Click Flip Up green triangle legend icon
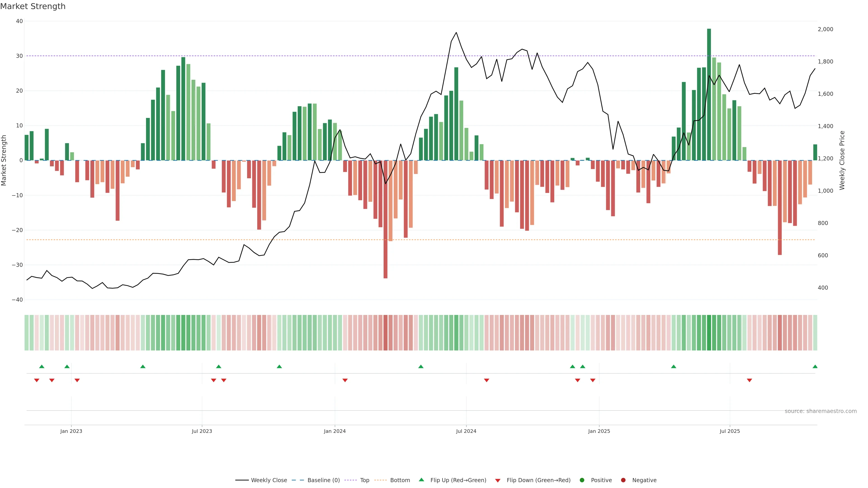Screen dimensions: 868x488 [421, 480]
